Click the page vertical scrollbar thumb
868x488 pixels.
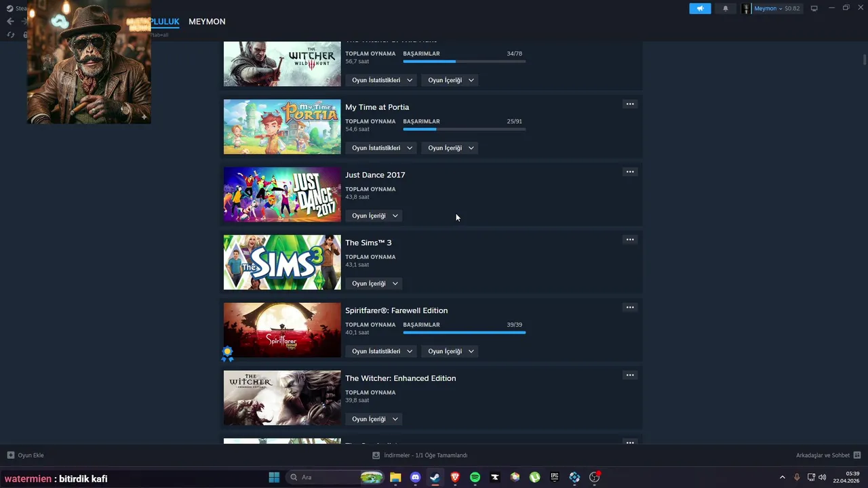click(864, 60)
